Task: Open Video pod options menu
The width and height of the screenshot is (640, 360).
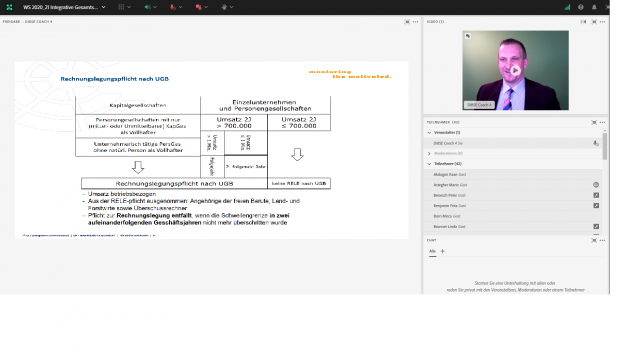Action: point(602,22)
